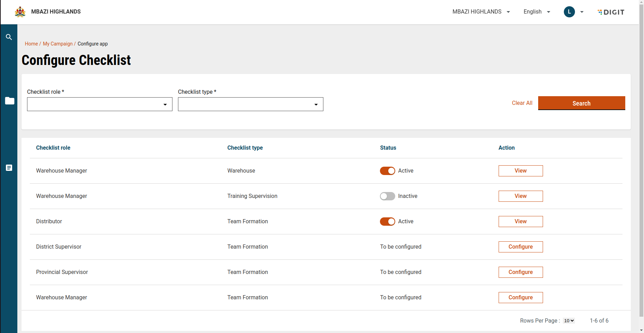The width and height of the screenshot is (644, 333).
Task: Open the Checklist role dropdown
Action: (x=100, y=104)
